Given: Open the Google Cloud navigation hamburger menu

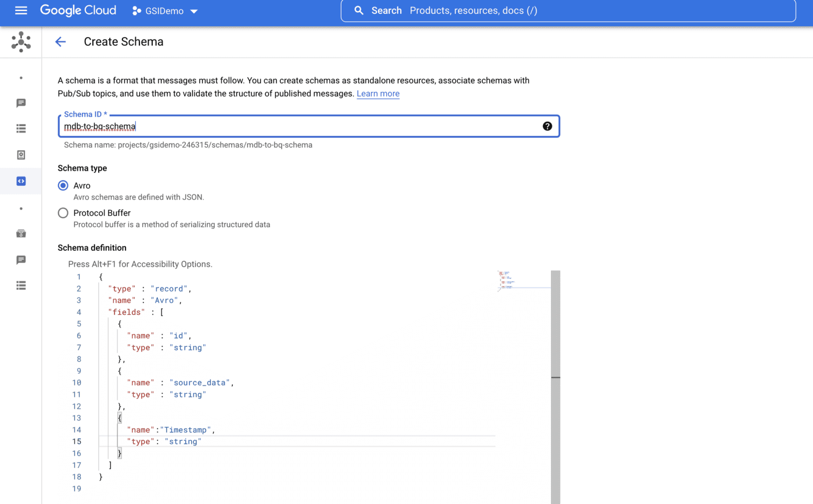Looking at the screenshot, I should [21, 10].
